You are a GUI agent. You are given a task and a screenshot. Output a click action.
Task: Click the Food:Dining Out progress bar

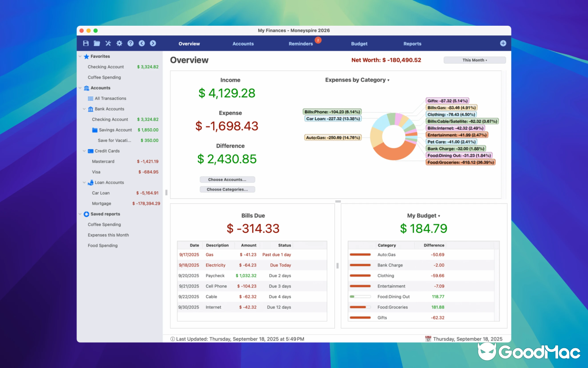[x=360, y=296]
